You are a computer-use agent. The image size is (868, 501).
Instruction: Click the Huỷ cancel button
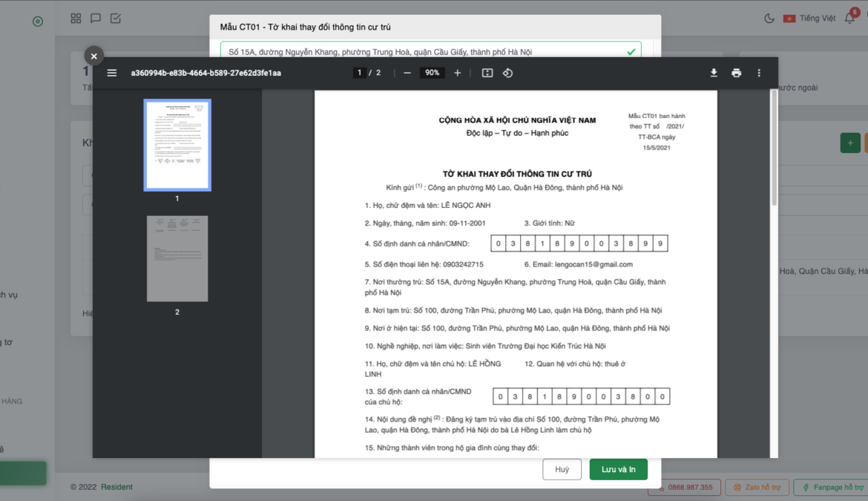point(562,469)
